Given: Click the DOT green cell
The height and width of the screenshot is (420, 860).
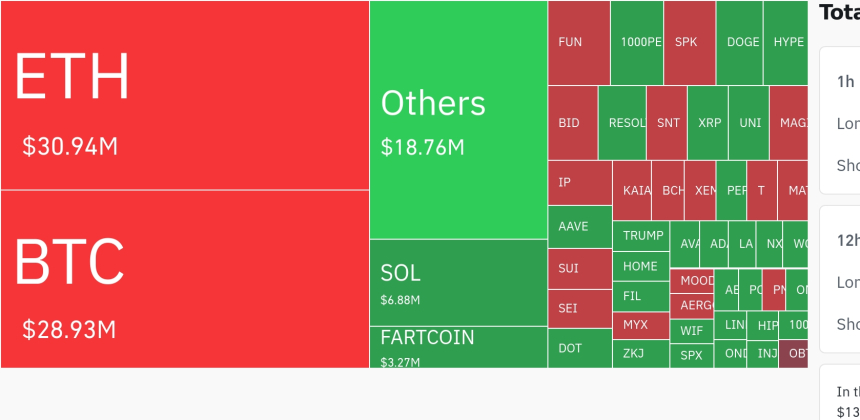Looking at the screenshot, I should 580,348.
